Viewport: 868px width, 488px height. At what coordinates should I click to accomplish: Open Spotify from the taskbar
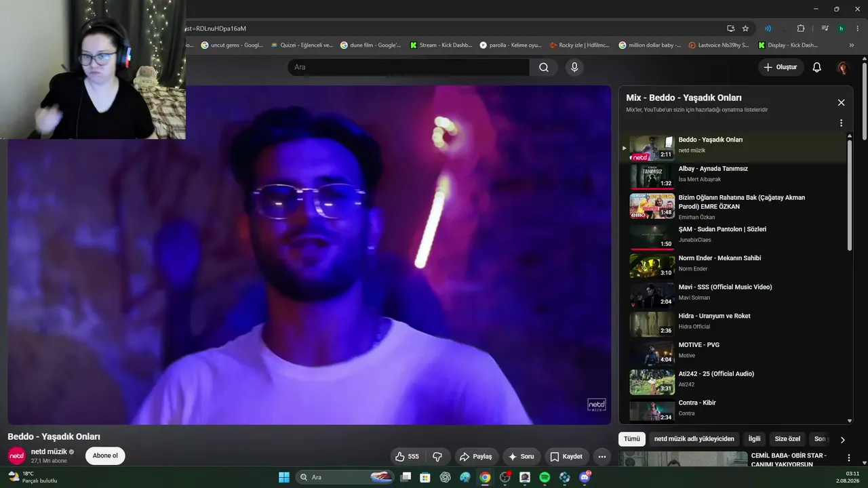tap(545, 477)
